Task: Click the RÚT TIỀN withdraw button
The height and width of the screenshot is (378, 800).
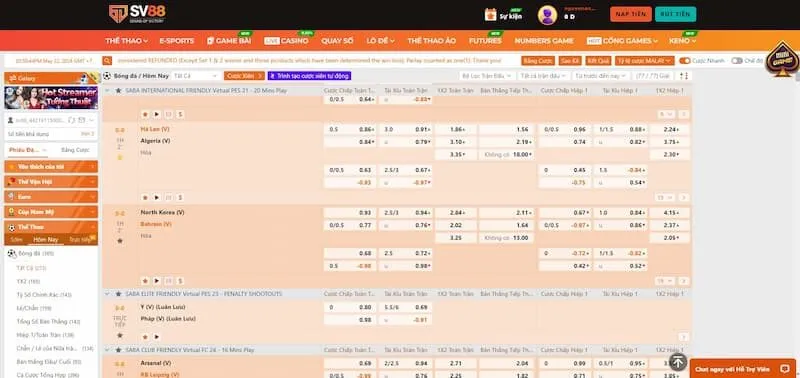Action: tap(675, 14)
